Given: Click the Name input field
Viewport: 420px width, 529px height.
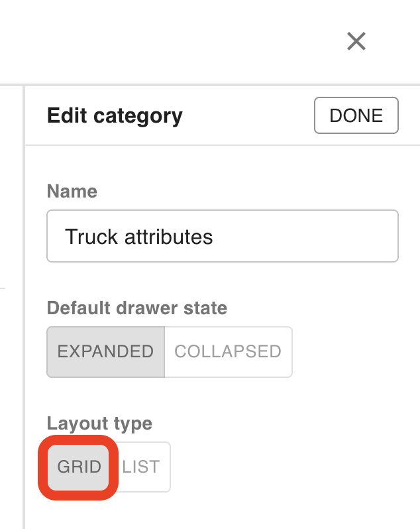Looking at the screenshot, I should pos(222,236).
